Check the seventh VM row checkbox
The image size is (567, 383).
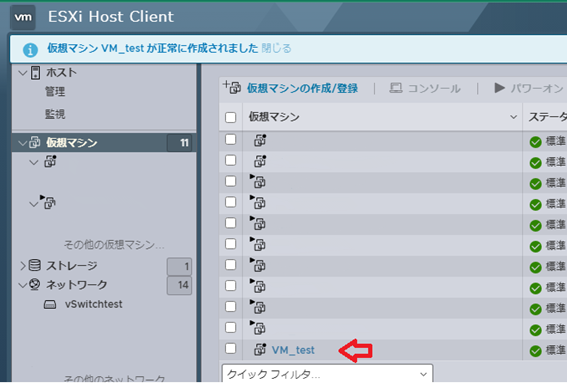click(230, 265)
